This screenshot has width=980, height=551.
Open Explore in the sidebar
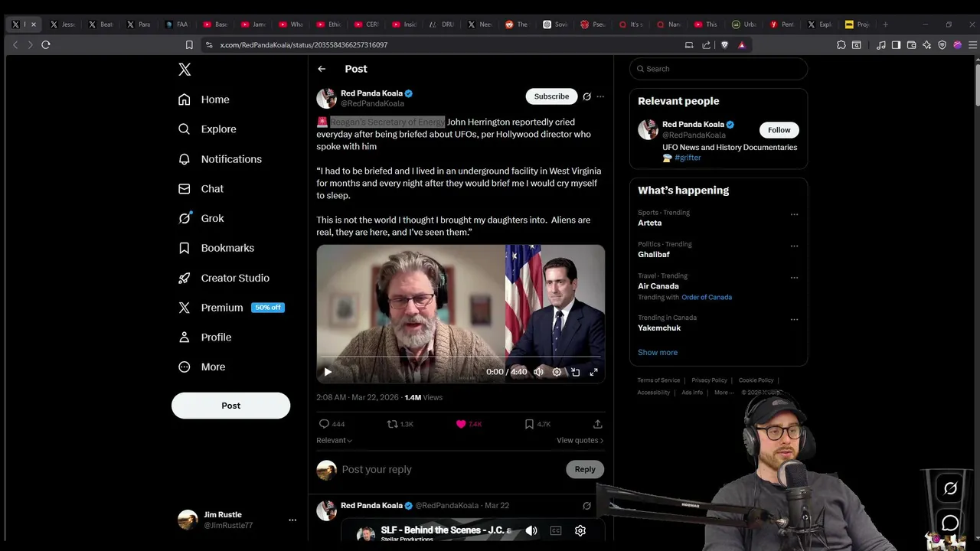pos(207,129)
